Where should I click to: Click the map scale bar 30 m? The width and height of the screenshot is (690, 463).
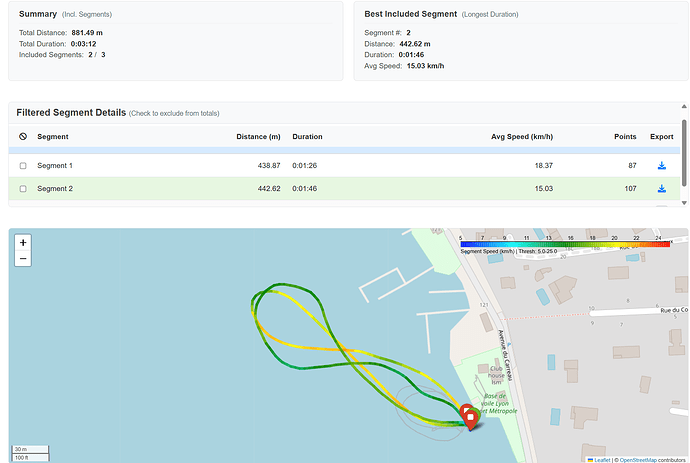point(30,449)
